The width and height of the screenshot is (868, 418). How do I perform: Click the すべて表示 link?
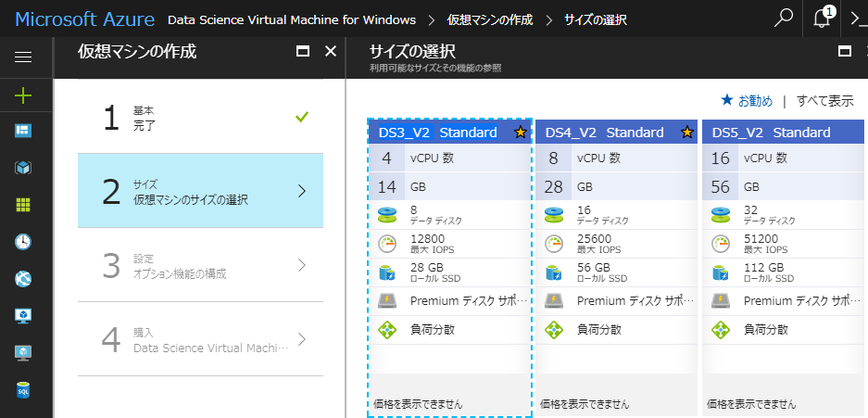click(824, 100)
